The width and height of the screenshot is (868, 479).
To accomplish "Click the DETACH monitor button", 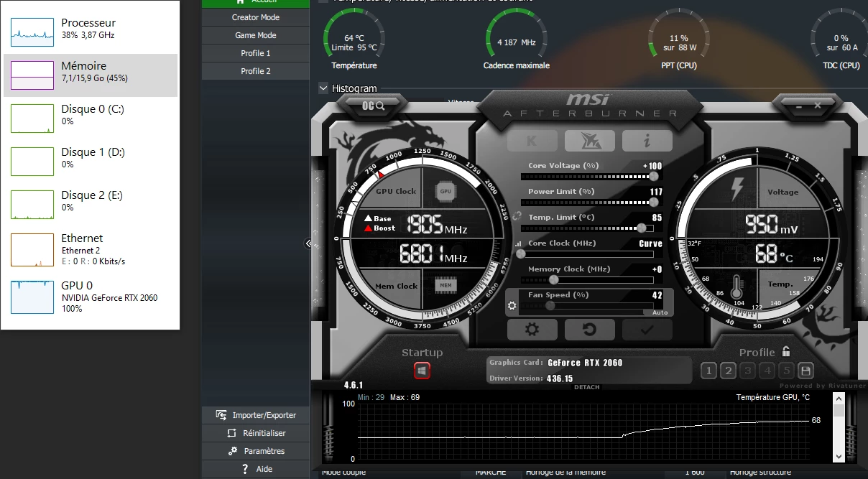I will (x=586, y=387).
